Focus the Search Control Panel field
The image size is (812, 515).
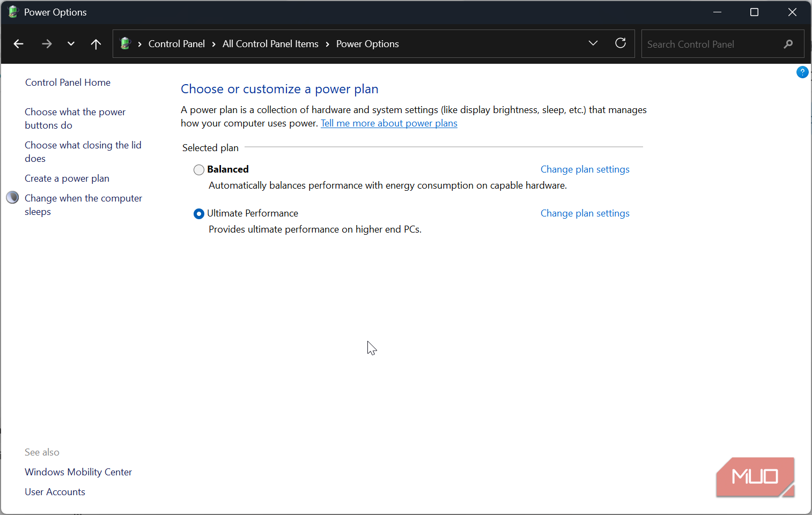coord(722,44)
